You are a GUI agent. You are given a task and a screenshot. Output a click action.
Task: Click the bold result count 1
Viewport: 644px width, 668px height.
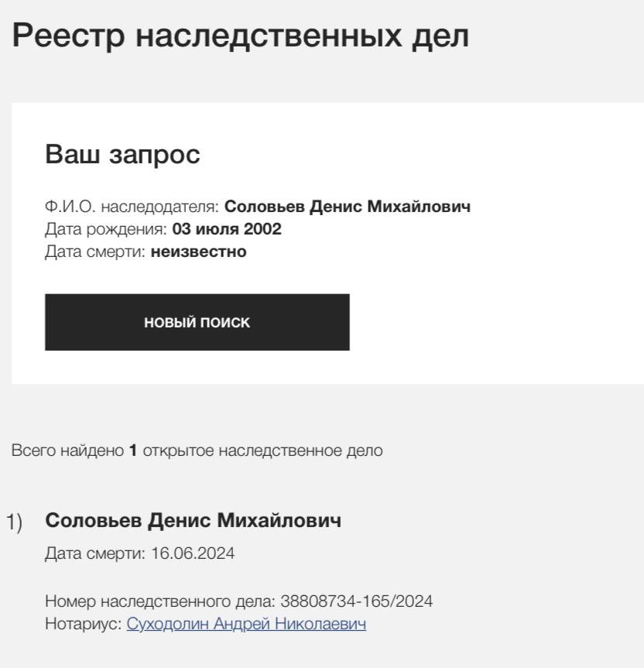click(x=132, y=450)
